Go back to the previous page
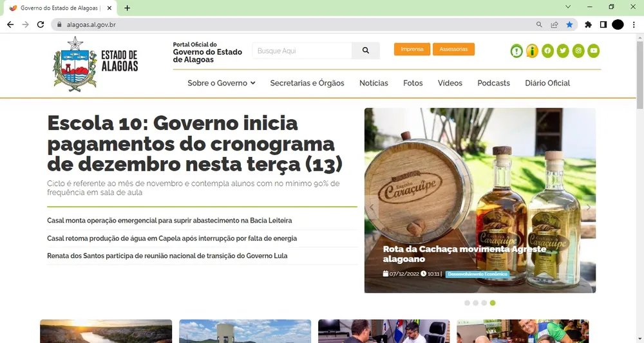 10,24
